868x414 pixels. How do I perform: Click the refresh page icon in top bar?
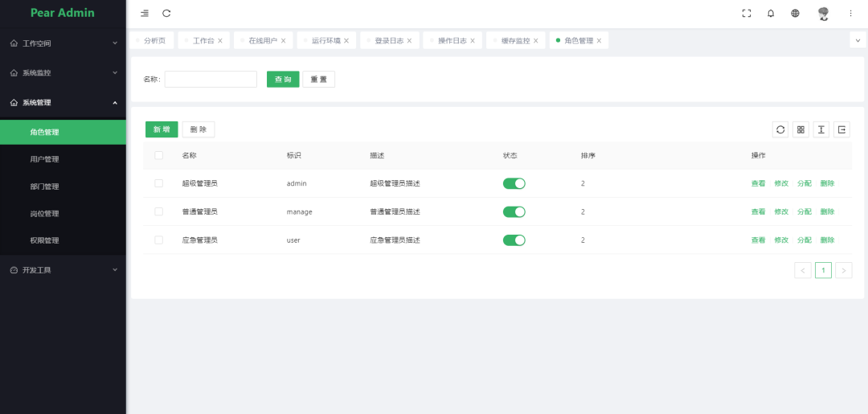point(166,14)
